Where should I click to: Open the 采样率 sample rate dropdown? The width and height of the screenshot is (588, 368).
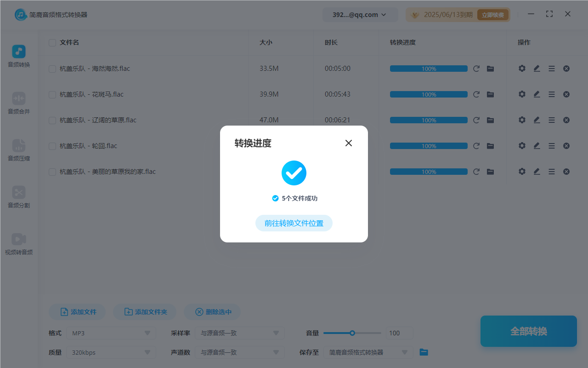(239, 333)
